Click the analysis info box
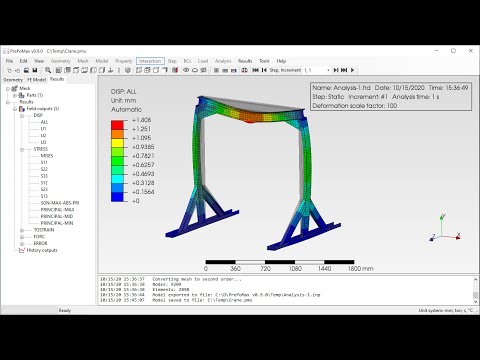The height and width of the screenshot is (360, 480). click(x=391, y=97)
